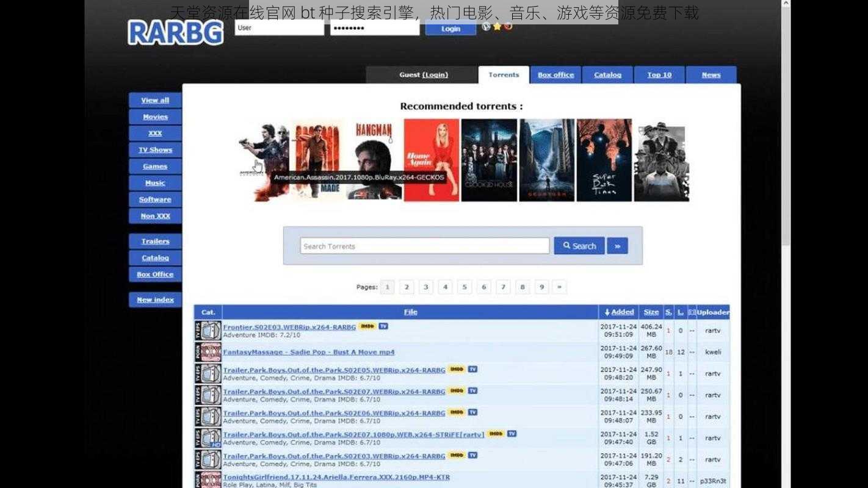Click TV badge on S02E07.1080p STRiFE row
The height and width of the screenshot is (488, 868).
point(512,434)
